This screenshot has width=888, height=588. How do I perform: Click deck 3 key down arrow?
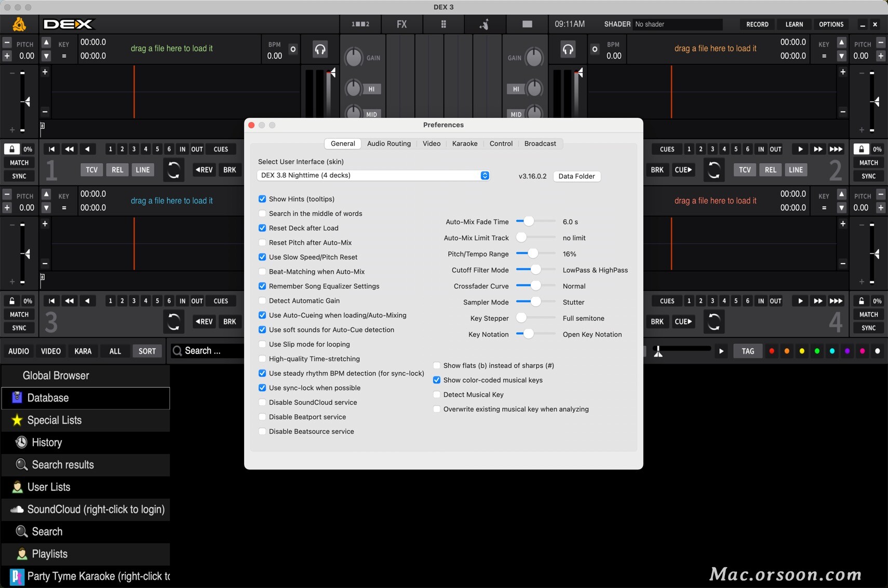46,208
